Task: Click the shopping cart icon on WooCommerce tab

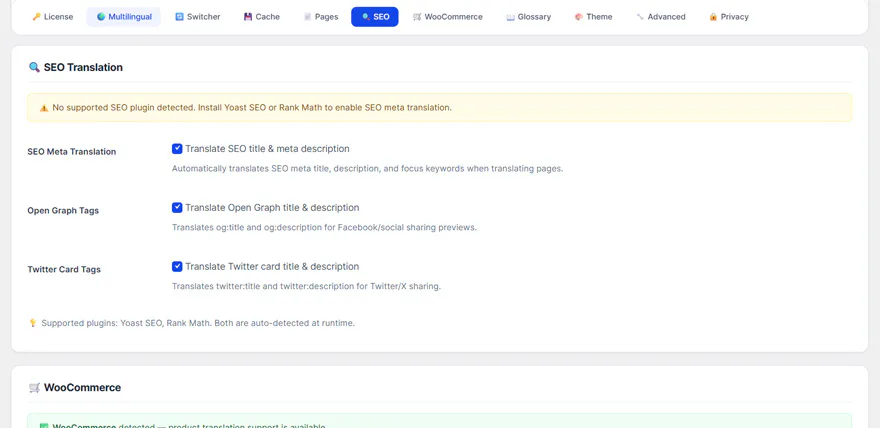Action: click(417, 17)
